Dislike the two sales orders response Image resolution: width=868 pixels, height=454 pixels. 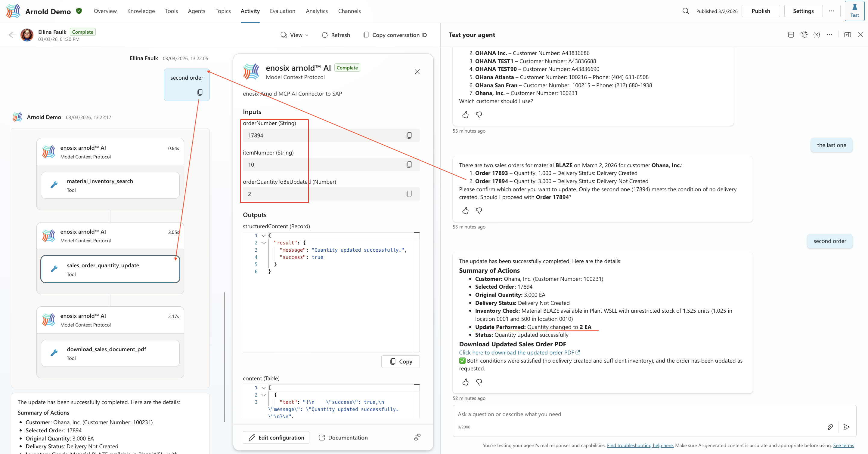(x=479, y=211)
